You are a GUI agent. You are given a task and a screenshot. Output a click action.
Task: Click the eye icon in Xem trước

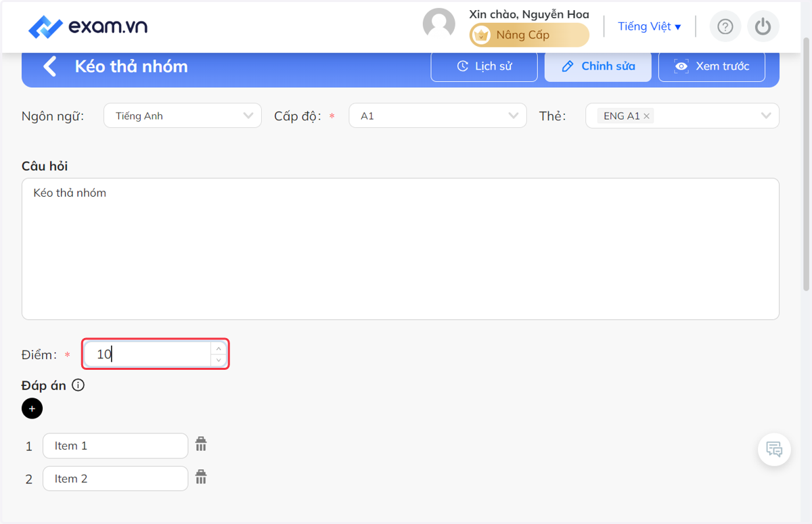pos(681,66)
